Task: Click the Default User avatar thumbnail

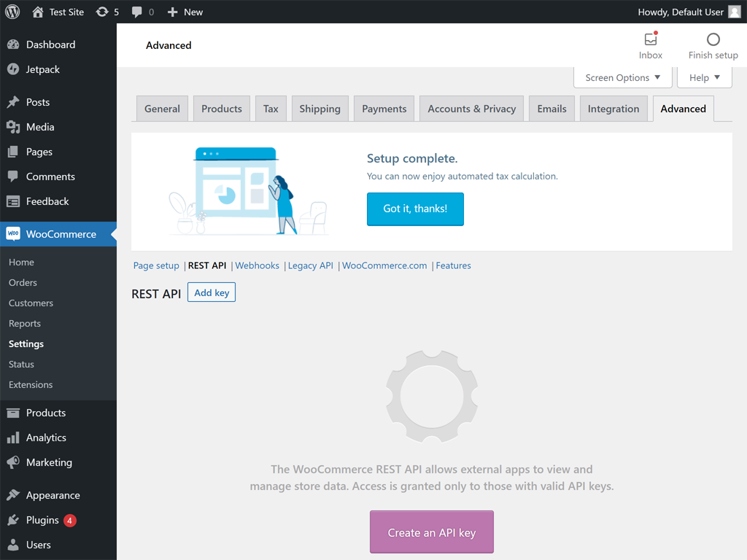Action: [734, 12]
